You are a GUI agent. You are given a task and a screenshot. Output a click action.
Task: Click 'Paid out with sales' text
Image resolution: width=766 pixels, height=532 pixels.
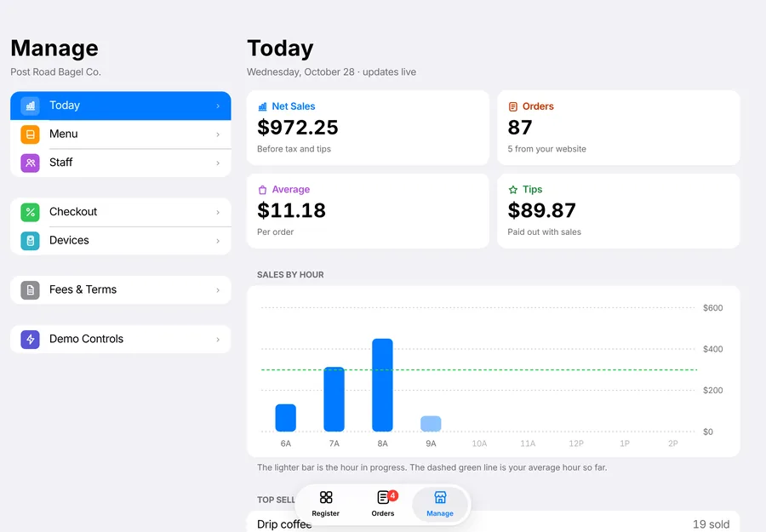pyautogui.click(x=545, y=232)
